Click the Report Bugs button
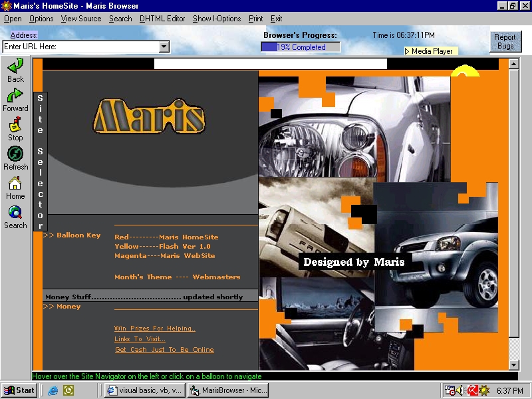 click(505, 42)
